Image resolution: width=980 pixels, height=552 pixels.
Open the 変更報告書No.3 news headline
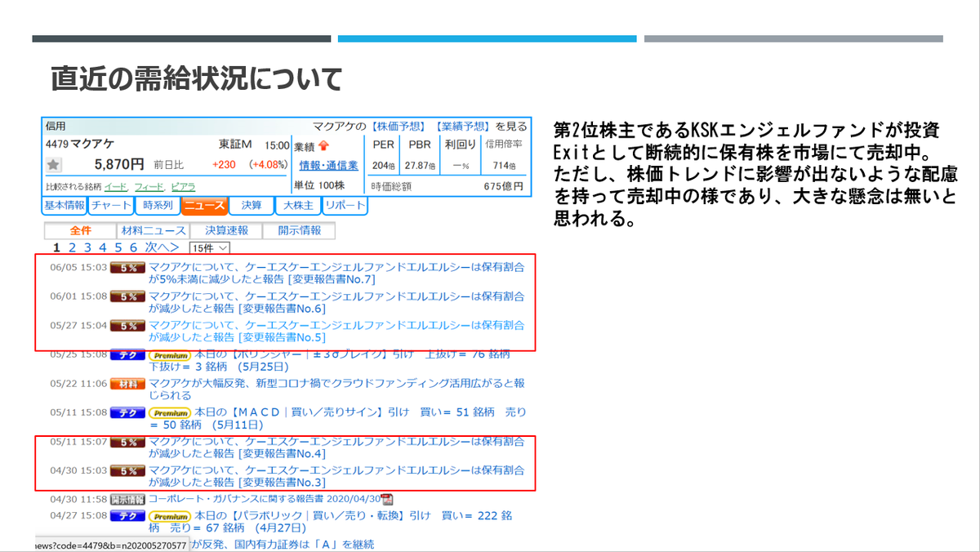(x=337, y=477)
